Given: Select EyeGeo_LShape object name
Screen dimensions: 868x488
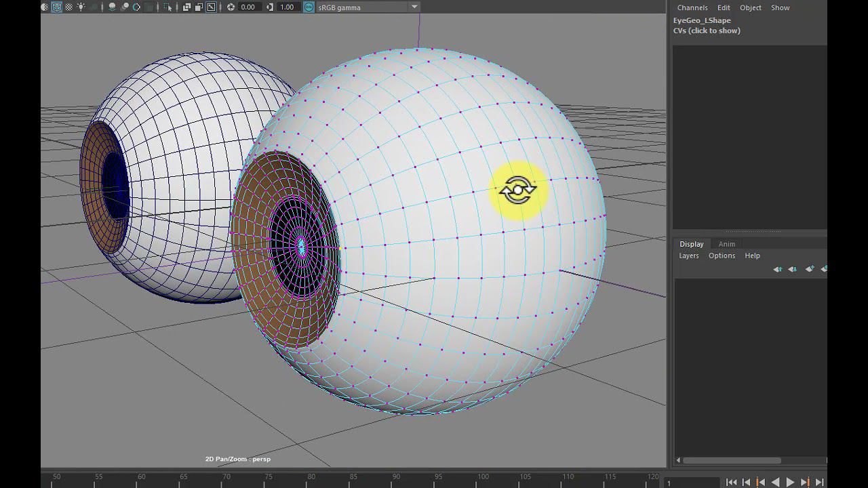Looking at the screenshot, I should tap(702, 20).
